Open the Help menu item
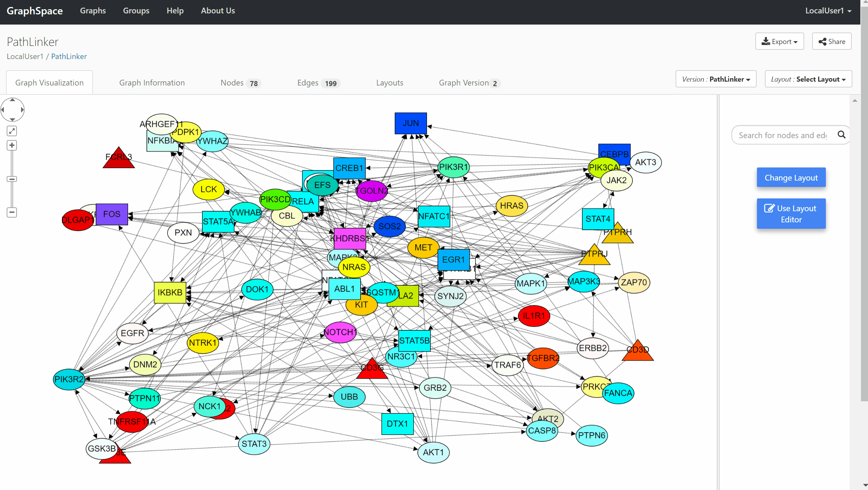The width and height of the screenshot is (868, 490). [175, 11]
